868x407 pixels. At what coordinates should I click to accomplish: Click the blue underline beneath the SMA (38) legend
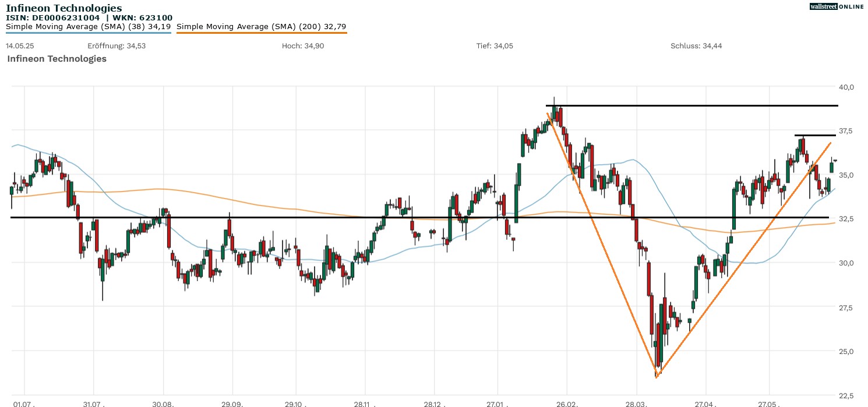click(x=89, y=33)
